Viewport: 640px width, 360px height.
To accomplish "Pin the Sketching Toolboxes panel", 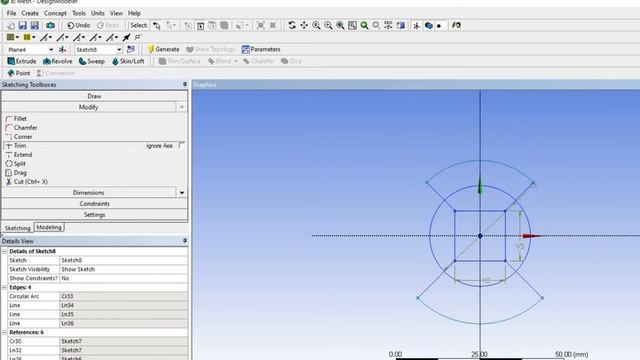I will point(184,84).
